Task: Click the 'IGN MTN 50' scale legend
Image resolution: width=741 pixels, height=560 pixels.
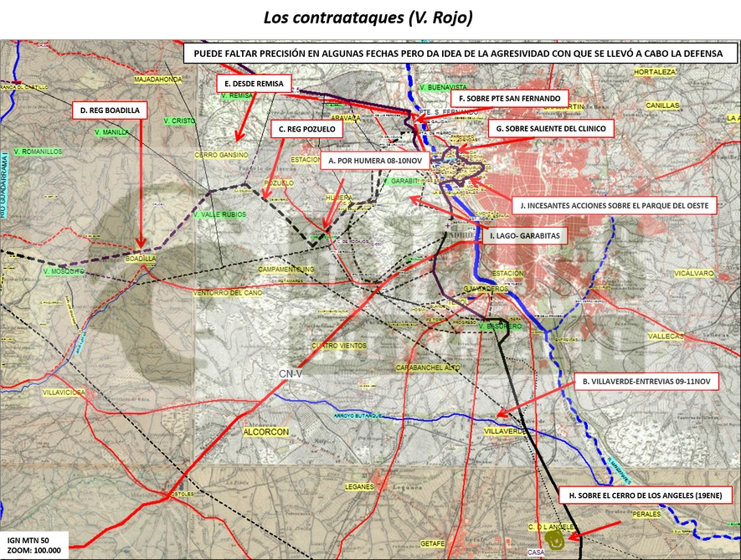Action: point(34,545)
